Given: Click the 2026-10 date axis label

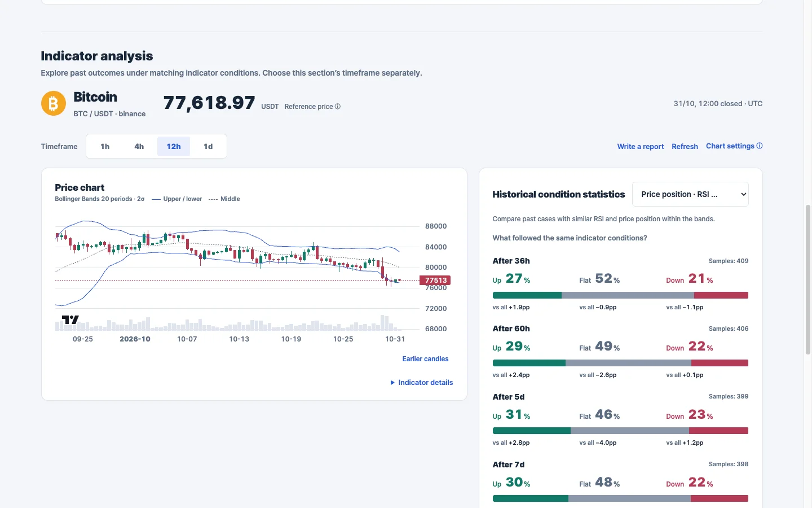Looking at the screenshot, I should (135, 339).
